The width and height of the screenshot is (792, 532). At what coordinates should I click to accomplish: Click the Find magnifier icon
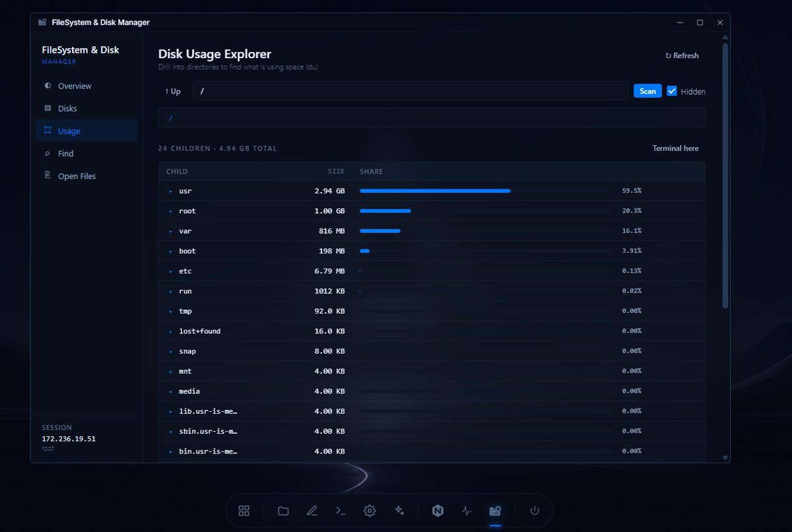point(48,153)
